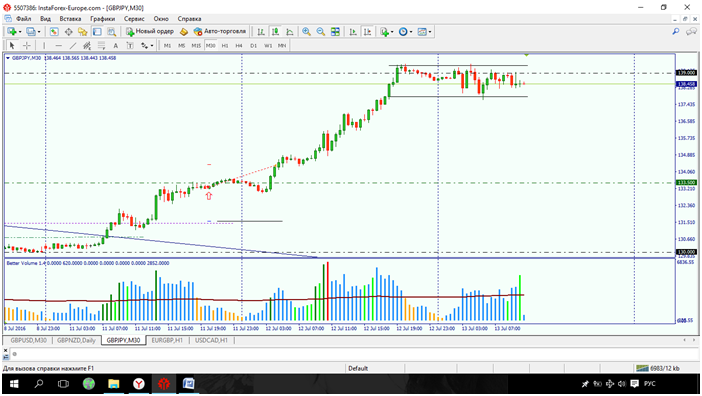Open the Сервис menu

(134, 19)
